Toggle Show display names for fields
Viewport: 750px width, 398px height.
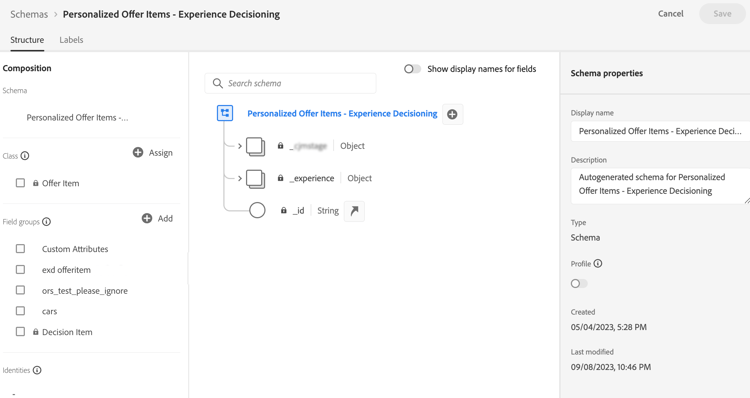click(x=412, y=69)
